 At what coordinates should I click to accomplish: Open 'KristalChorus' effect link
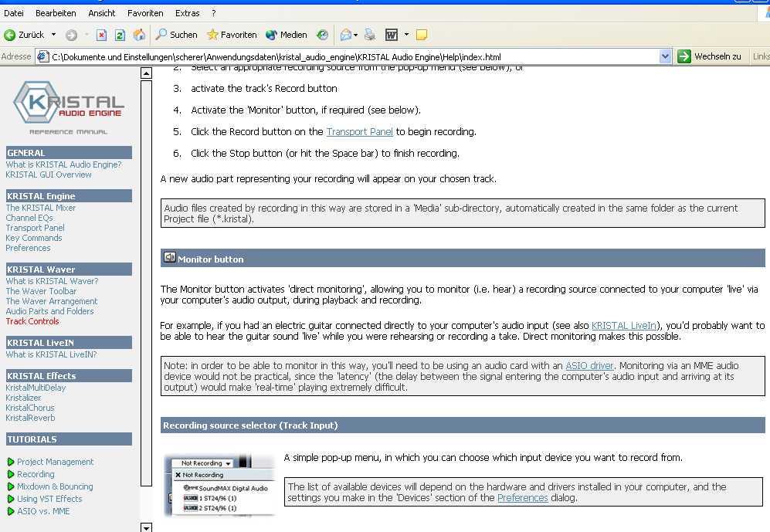tap(30, 408)
